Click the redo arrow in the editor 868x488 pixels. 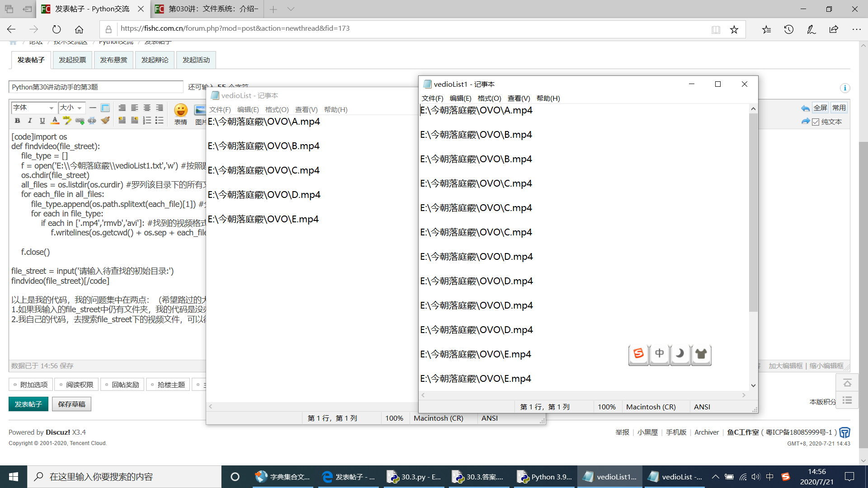pos(806,122)
